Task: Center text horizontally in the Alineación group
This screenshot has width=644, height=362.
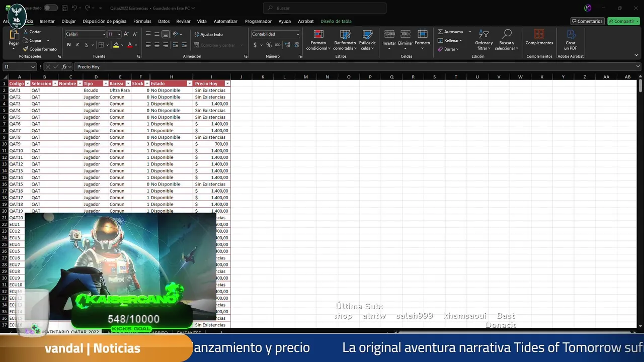Action: [156, 45]
